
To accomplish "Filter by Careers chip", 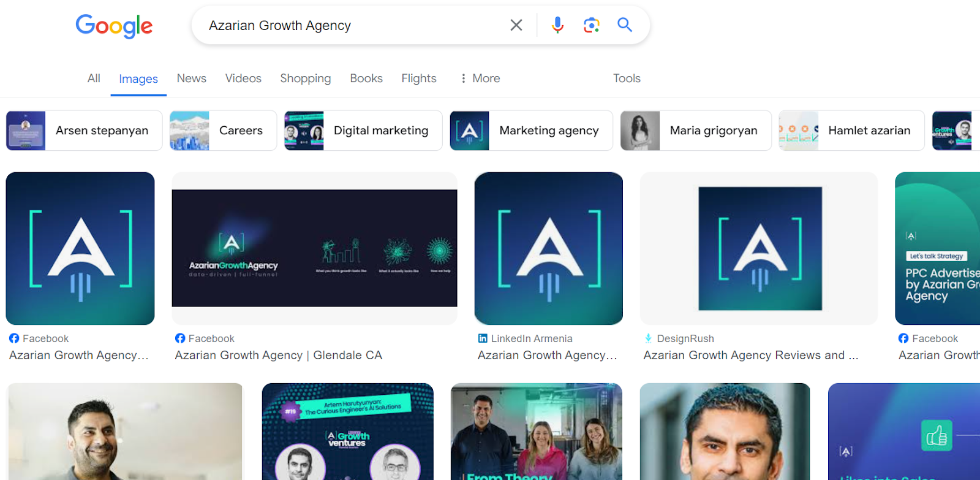I will tap(223, 131).
